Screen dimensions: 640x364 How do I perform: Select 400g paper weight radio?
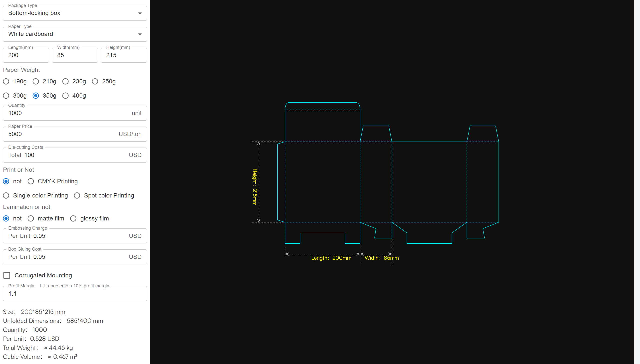click(65, 96)
